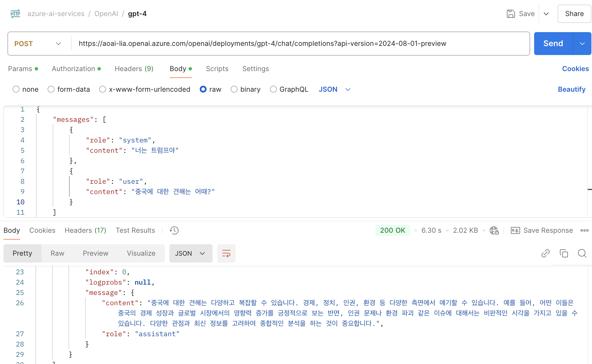Select the none body type radio
592x364 pixels.
(x=16, y=89)
